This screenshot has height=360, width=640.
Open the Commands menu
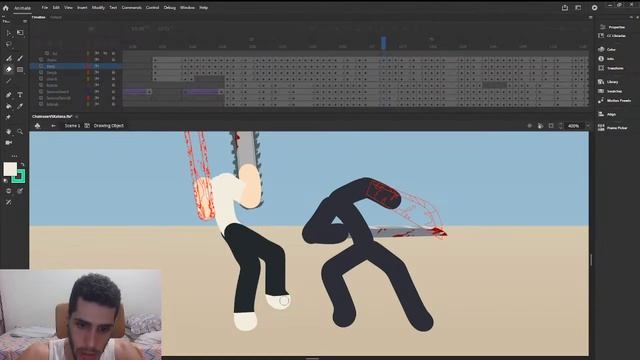tap(131, 7)
